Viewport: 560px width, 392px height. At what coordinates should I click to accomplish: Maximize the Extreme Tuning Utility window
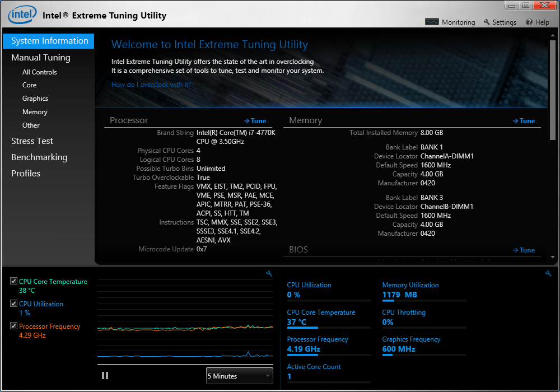point(526,6)
